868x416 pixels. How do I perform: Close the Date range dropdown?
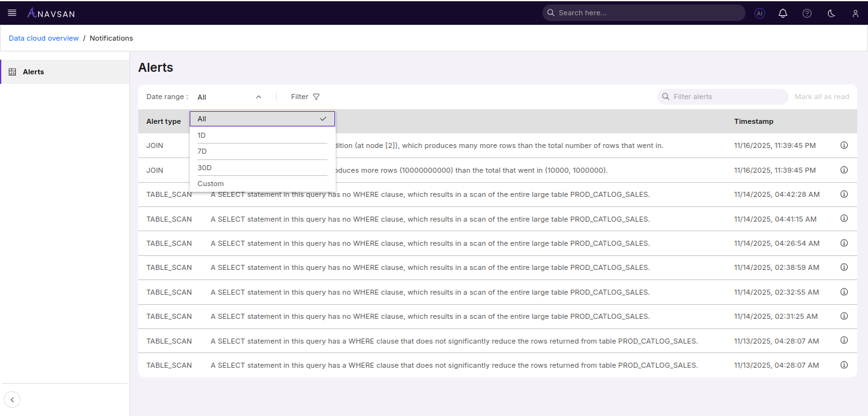258,97
